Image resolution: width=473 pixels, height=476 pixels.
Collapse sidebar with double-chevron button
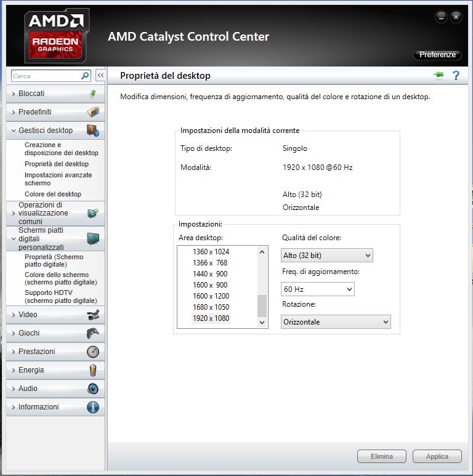tap(100, 75)
